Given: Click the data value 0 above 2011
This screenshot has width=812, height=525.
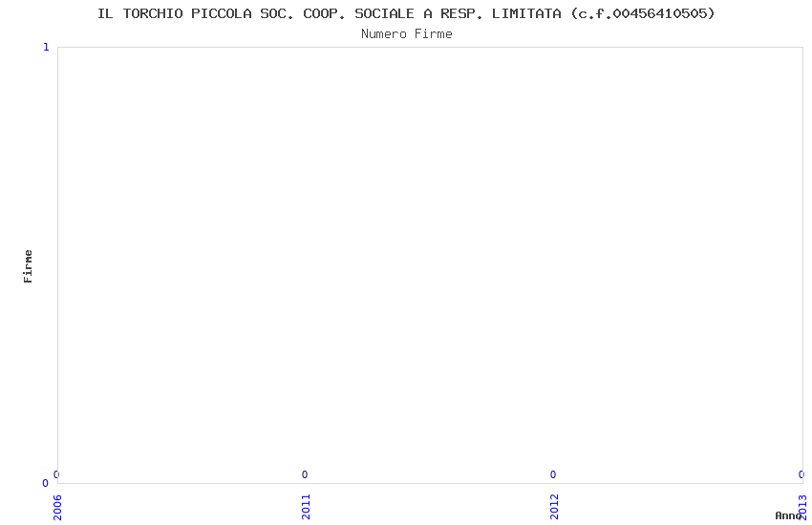Looking at the screenshot, I should tap(305, 474).
